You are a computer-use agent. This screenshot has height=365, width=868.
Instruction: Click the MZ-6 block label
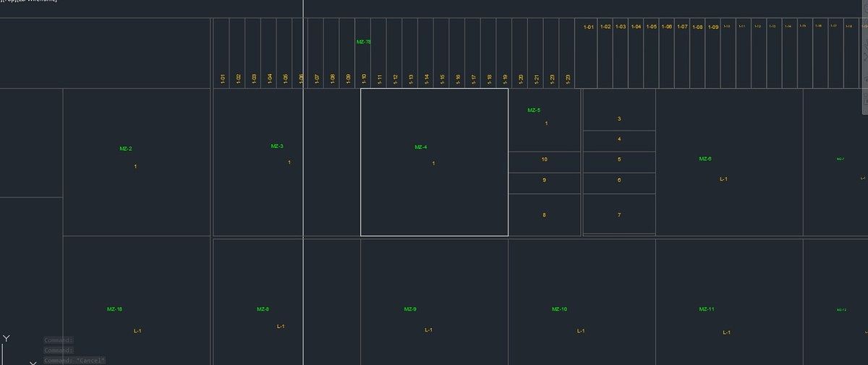click(x=705, y=159)
